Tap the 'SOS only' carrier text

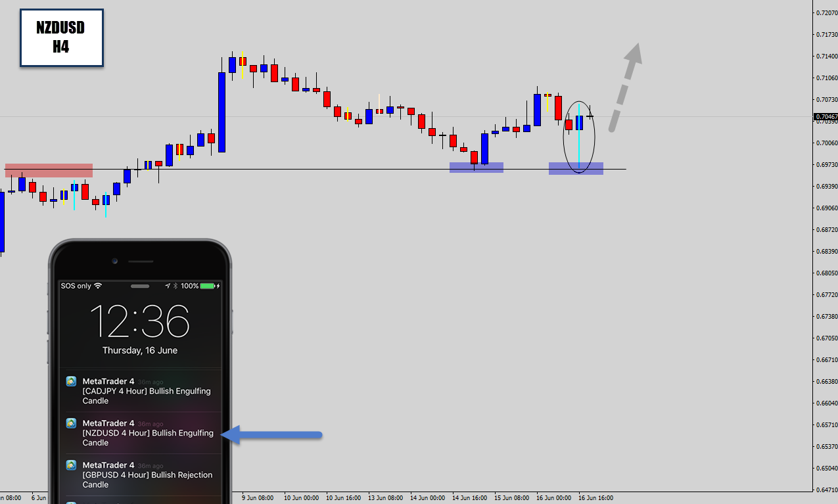tap(76, 286)
